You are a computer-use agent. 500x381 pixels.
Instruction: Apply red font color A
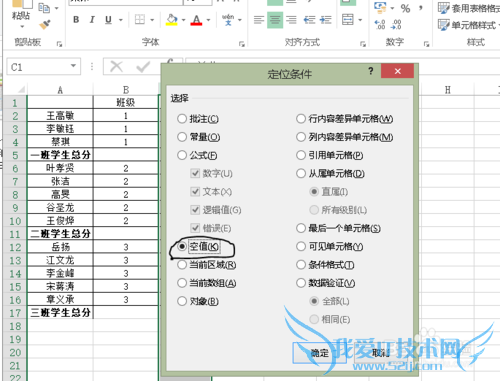[196, 20]
